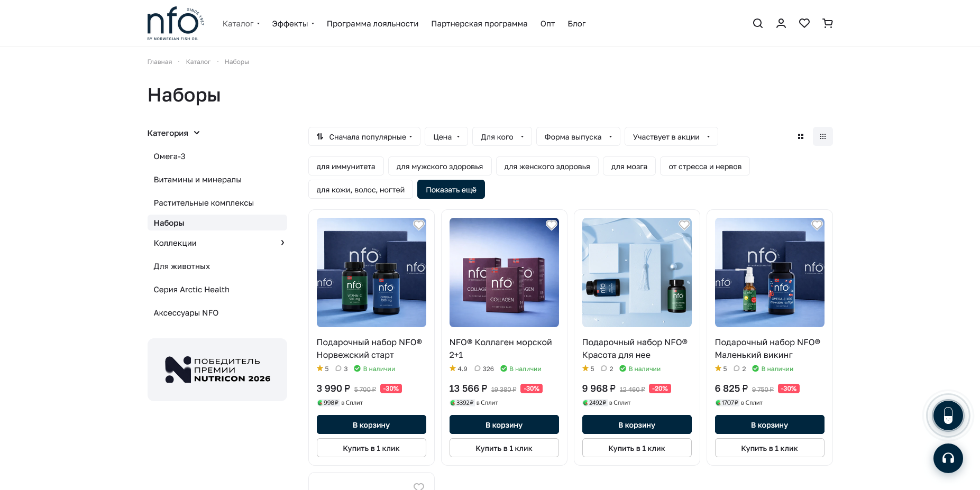
Task: Click the Nutricon 2026 award banner
Action: (217, 369)
